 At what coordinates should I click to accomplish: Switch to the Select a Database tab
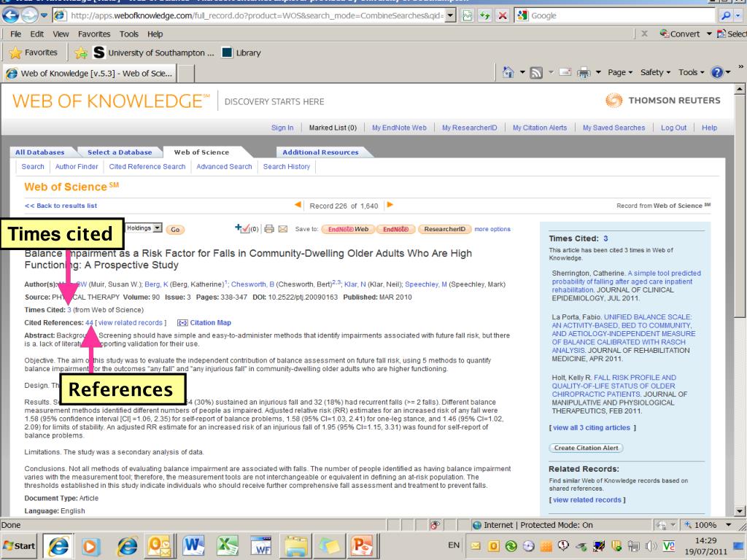coord(120,152)
